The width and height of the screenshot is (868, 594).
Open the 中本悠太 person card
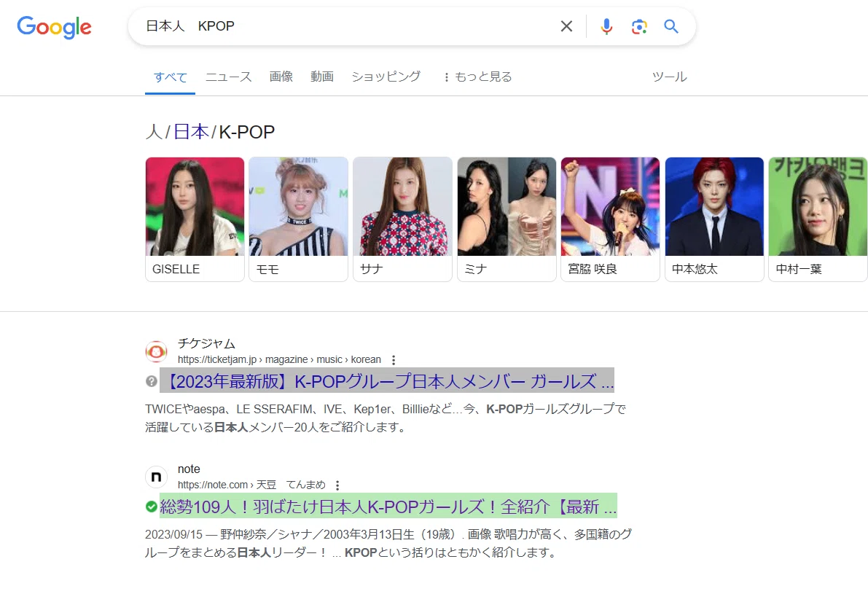pos(714,219)
